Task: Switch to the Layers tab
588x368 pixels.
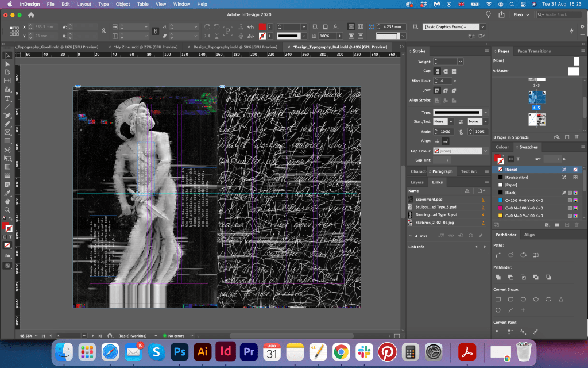Action: pyautogui.click(x=417, y=182)
